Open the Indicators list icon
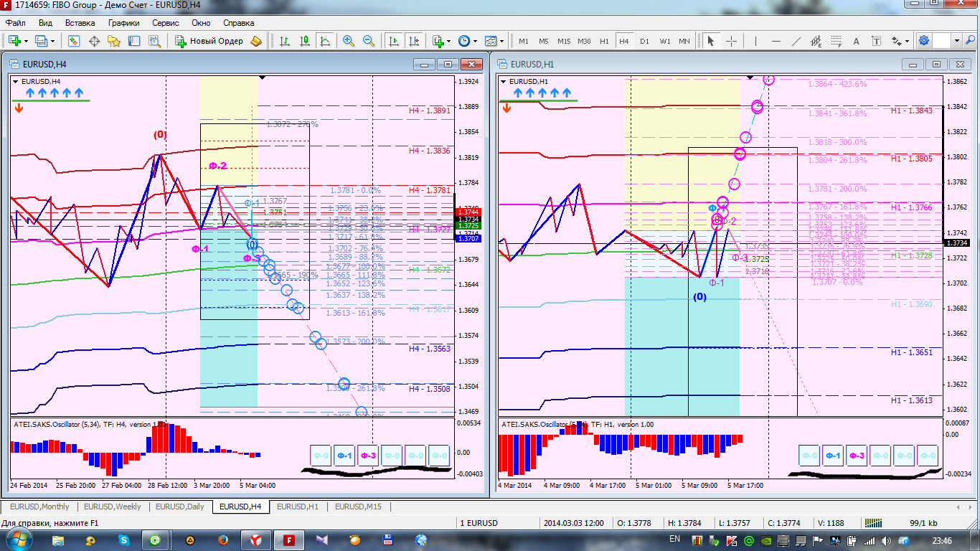Viewport: 980px width, 551px height. (438, 41)
